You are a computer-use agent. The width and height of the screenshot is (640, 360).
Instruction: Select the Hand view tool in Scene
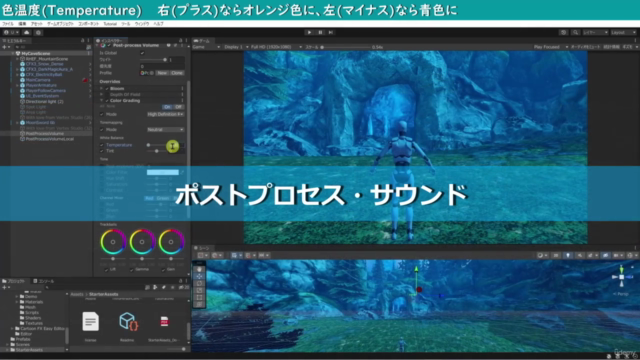199,269
